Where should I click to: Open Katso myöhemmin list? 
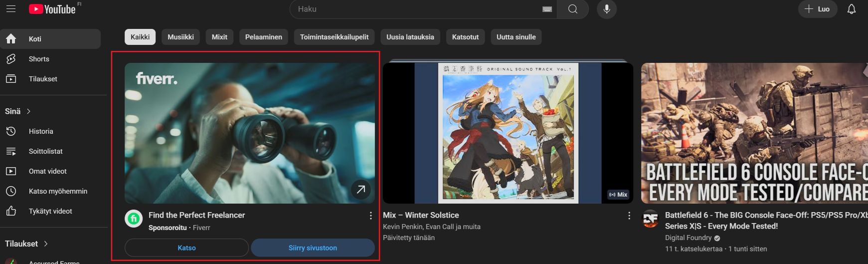(50, 191)
